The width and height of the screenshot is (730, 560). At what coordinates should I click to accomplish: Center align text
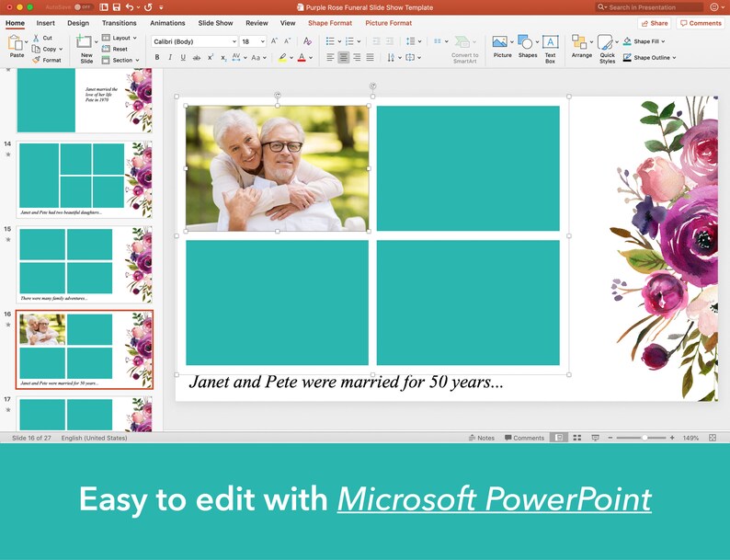[x=344, y=57]
